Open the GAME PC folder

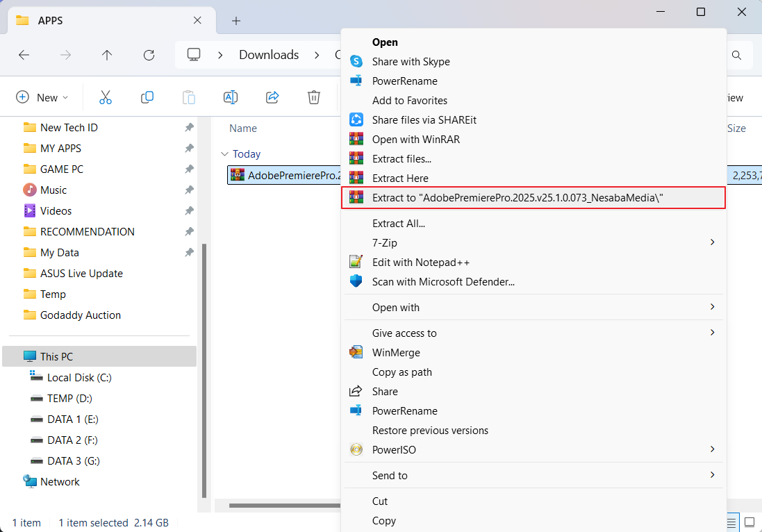(62, 169)
